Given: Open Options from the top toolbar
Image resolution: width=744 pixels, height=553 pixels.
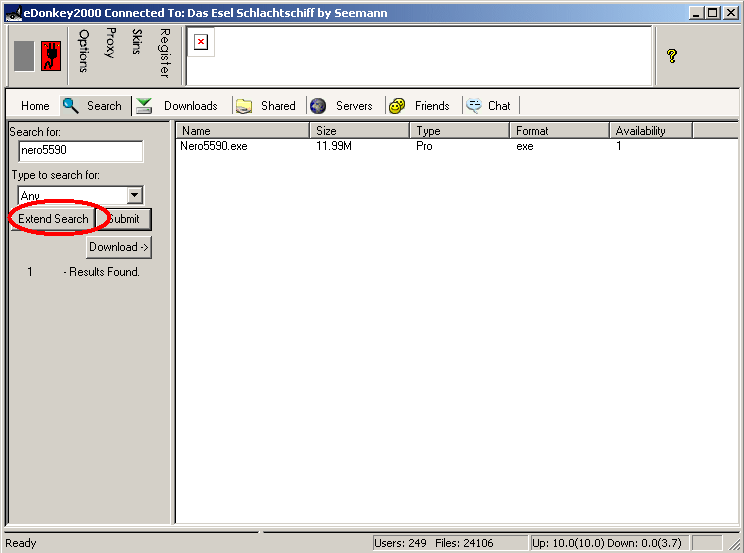Looking at the screenshot, I should click(x=84, y=51).
